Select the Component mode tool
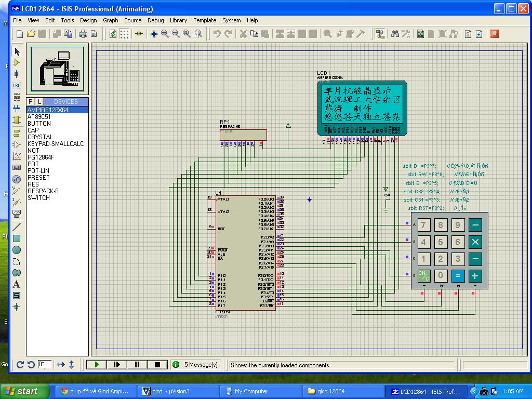The width and height of the screenshot is (532, 399). click(17, 63)
